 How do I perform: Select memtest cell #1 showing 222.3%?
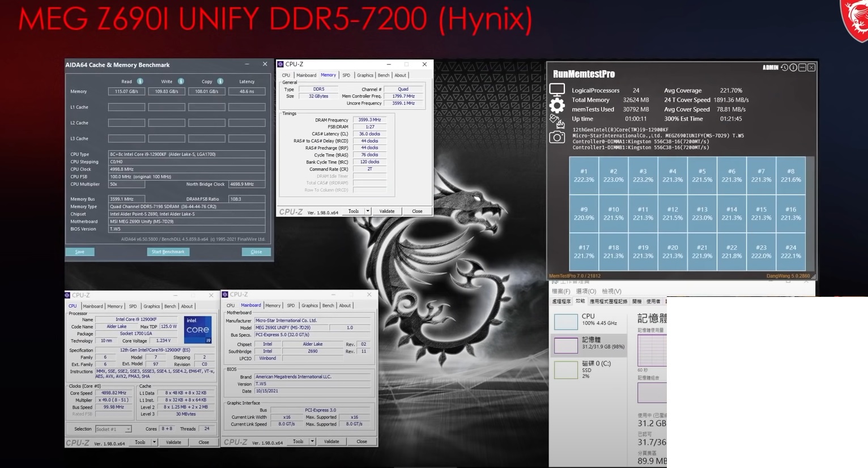point(584,175)
